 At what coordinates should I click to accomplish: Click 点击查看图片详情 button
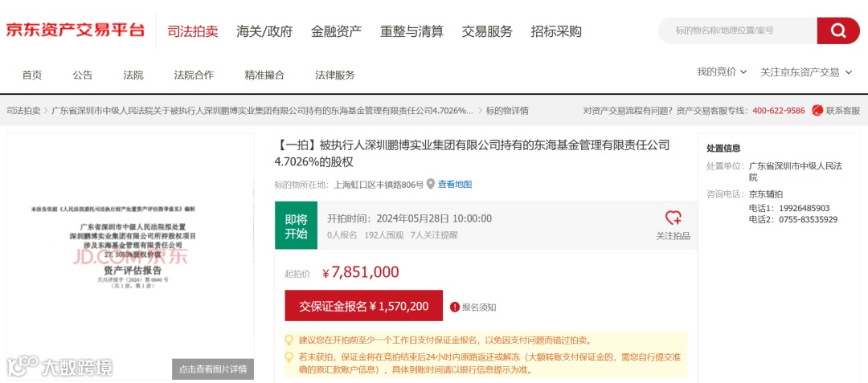213,369
